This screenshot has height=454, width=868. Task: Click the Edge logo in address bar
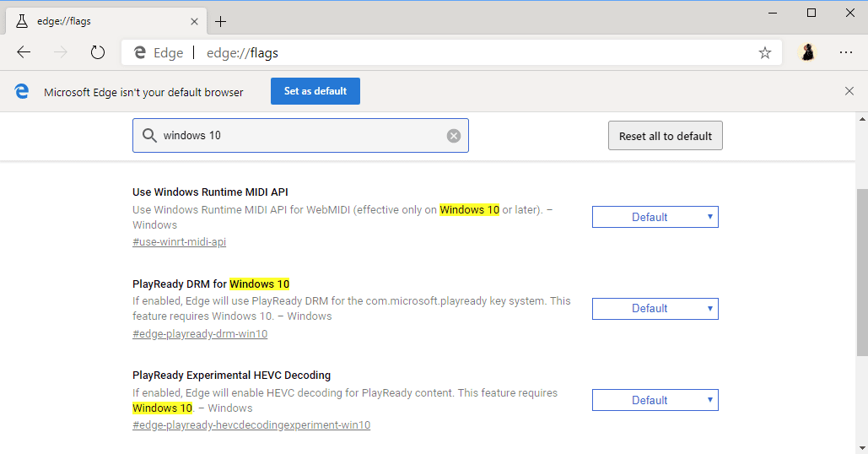(x=140, y=52)
